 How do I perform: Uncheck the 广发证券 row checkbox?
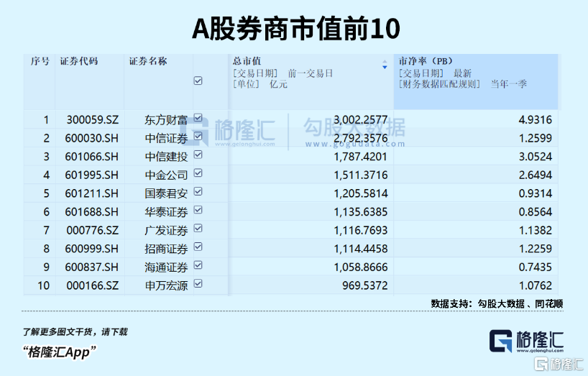[x=198, y=229]
